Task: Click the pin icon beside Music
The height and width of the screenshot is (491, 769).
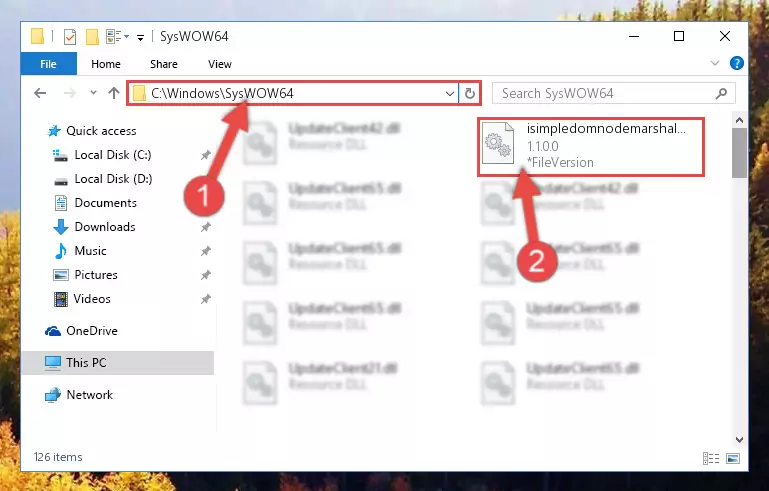Action: click(x=205, y=252)
